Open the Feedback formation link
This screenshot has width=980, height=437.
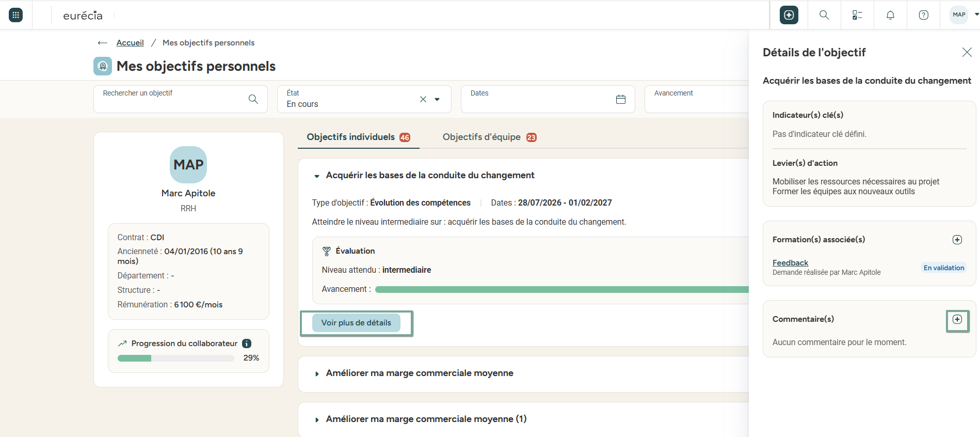tap(790, 263)
